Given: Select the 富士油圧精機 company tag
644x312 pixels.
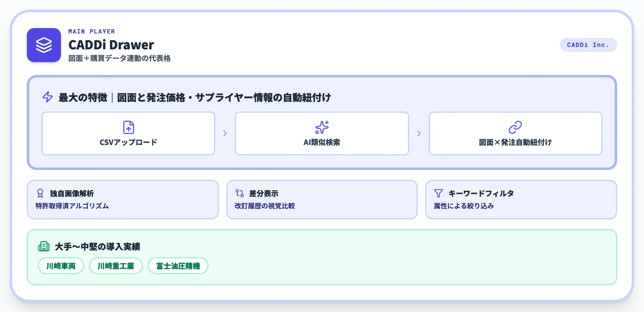Looking at the screenshot, I should click(178, 266).
